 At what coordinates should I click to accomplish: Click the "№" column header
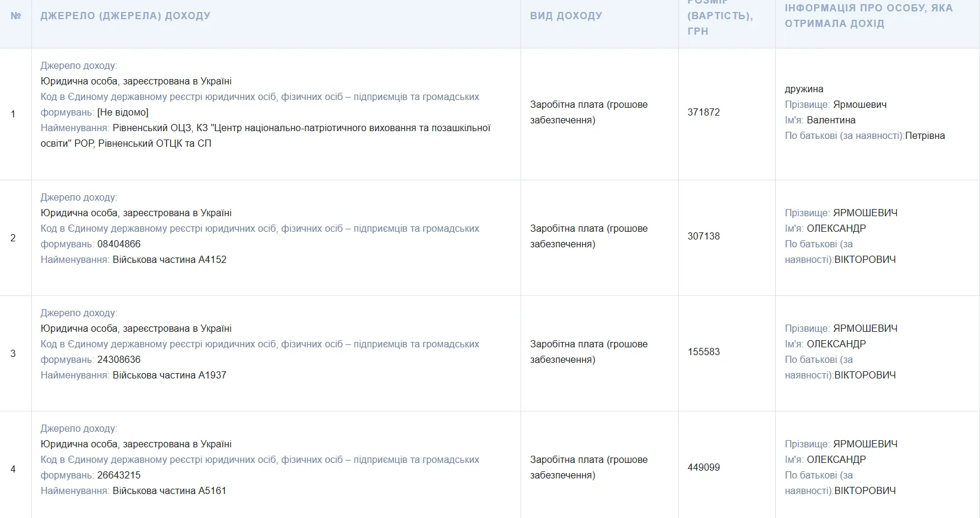point(16,16)
